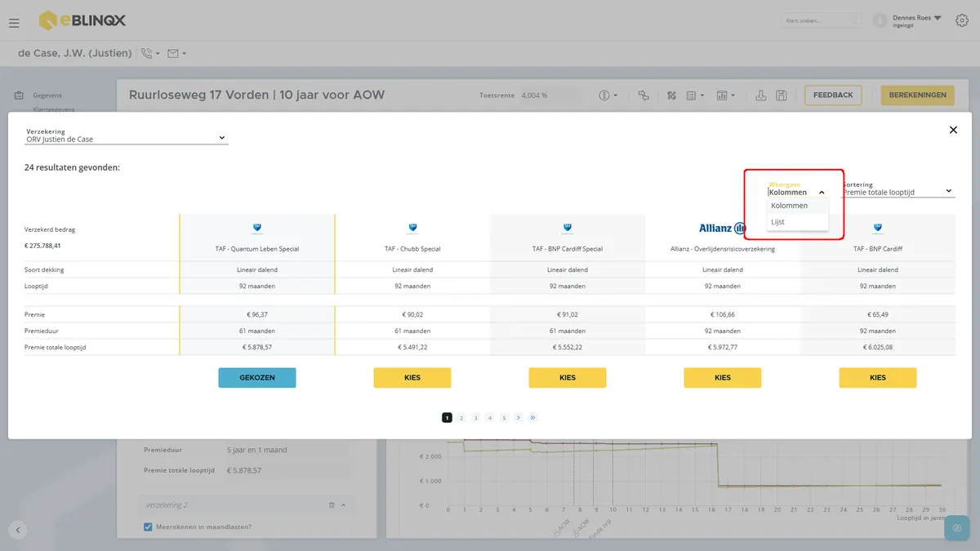Choose TAF - BNP Cardiff with KIES
This screenshot has width=980, height=551.
coord(878,377)
